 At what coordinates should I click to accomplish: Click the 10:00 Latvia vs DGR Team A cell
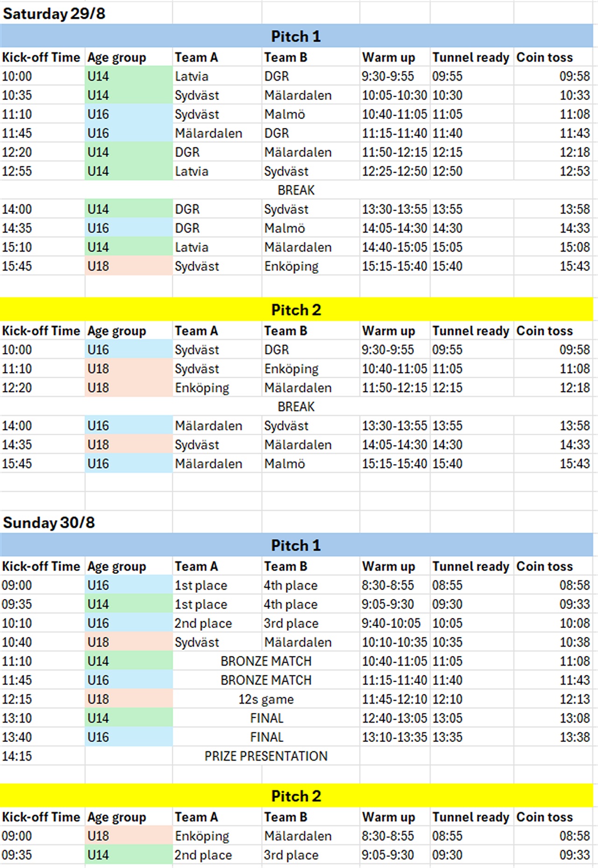click(217, 76)
